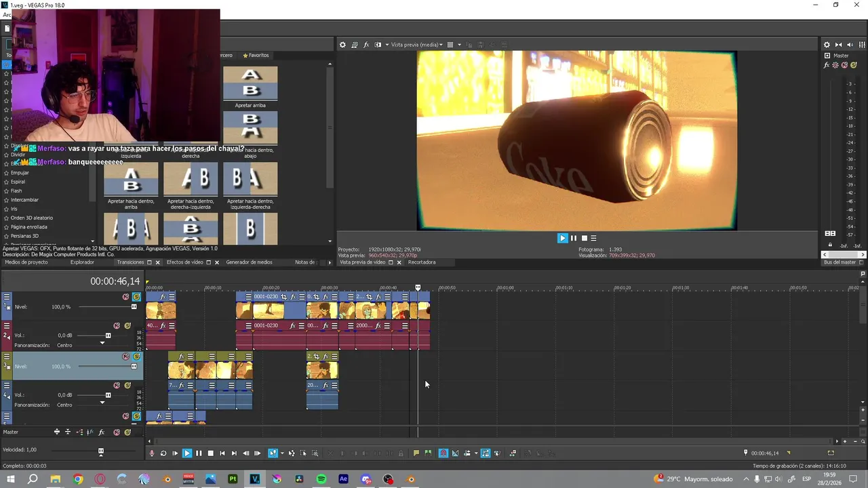This screenshot has width=868, height=488.
Task: Step to previous frame in transport bar
Action: 245,453
